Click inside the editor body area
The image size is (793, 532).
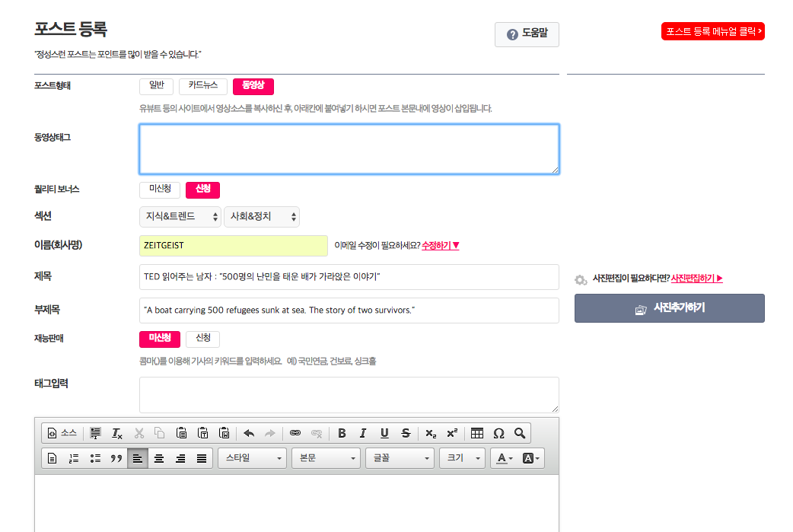pos(297,503)
